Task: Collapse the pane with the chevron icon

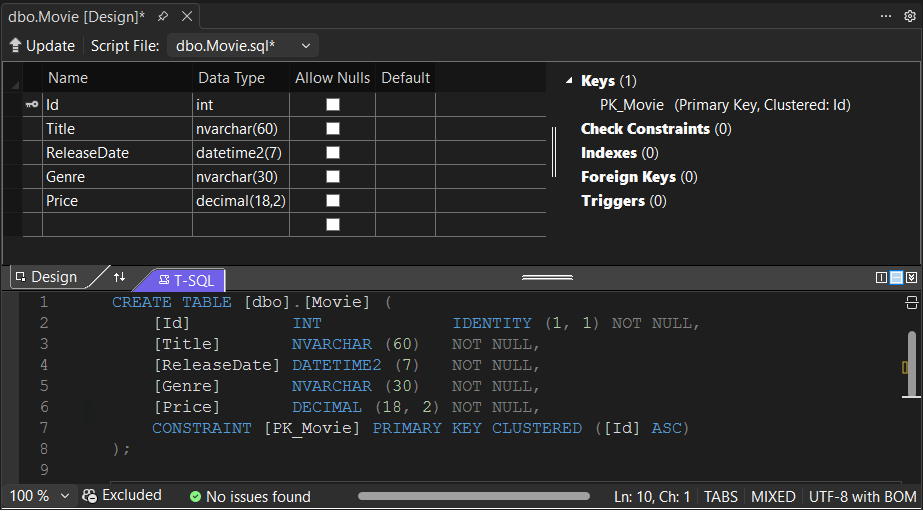Action: pos(911,277)
